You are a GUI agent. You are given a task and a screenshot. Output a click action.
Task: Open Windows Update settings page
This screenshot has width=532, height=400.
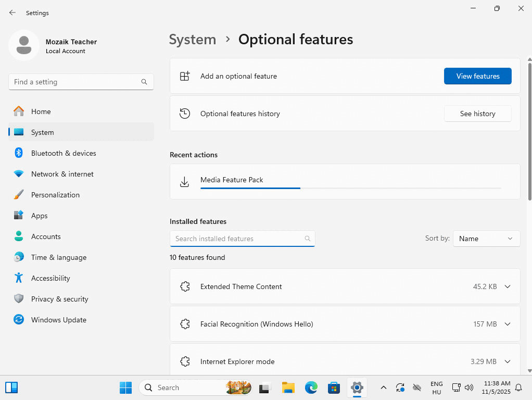tap(59, 320)
